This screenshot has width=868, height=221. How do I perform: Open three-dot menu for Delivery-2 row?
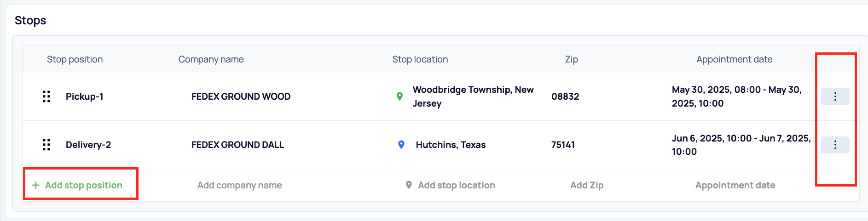pos(835,145)
